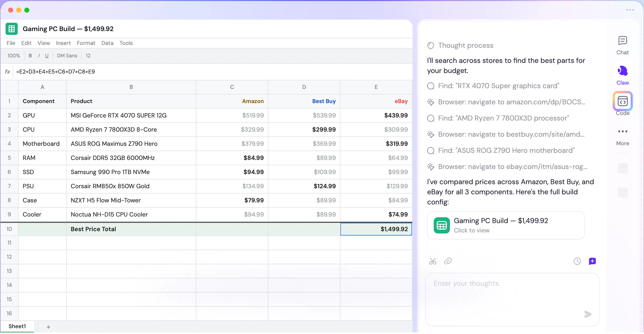Click the Gaming PC Build document title

(x=68, y=29)
